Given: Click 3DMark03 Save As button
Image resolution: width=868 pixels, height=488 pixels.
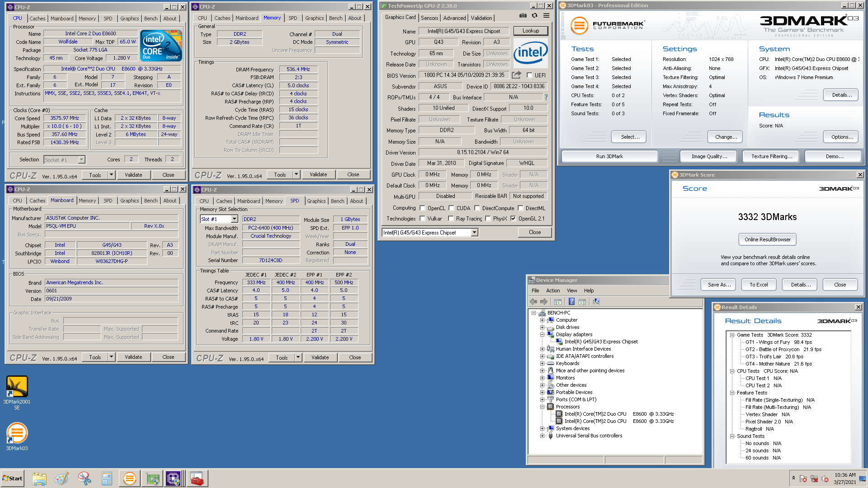Looking at the screenshot, I should pos(719,285).
